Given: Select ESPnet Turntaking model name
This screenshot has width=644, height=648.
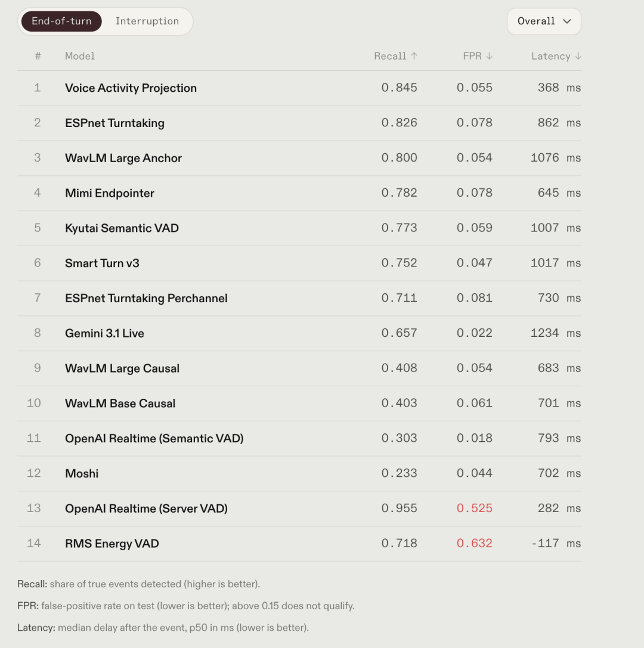Looking at the screenshot, I should point(114,123).
